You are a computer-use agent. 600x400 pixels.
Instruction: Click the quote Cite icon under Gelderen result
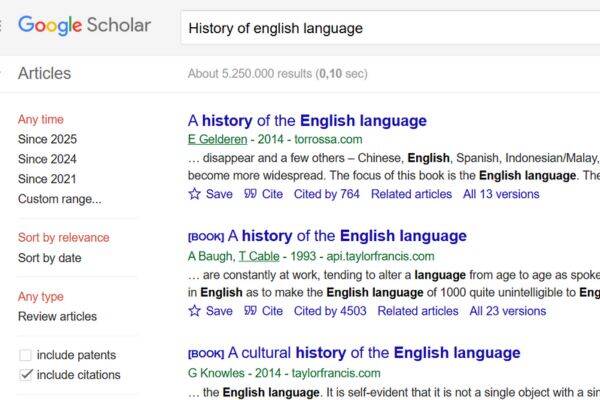click(x=250, y=194)
